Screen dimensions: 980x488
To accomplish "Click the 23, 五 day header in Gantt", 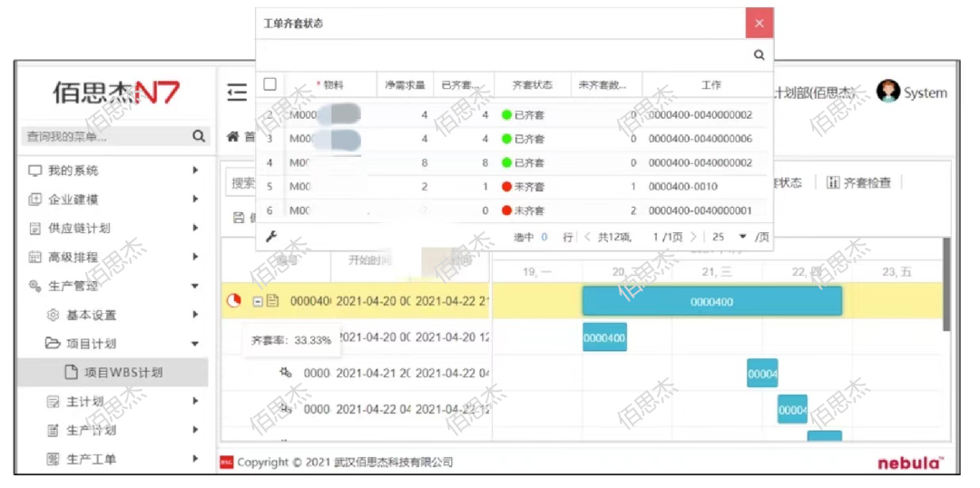I will click(x=897, y=272).
